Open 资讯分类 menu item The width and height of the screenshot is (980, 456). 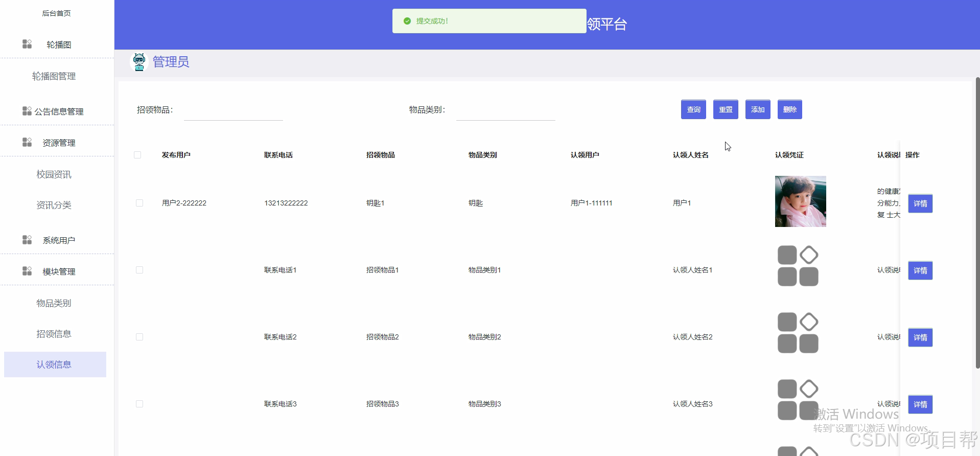54,205
